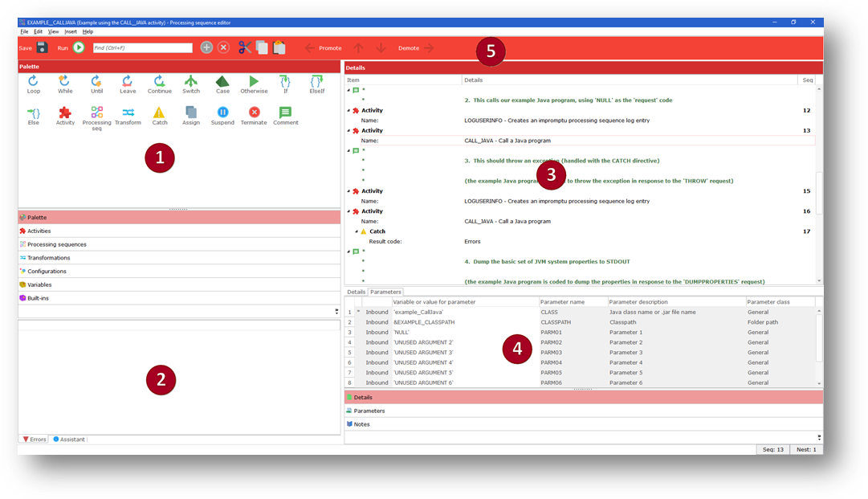The width and height of the screenshot is (868, 499).
Task: Select the Assign palette item
Action: (191, 116)
